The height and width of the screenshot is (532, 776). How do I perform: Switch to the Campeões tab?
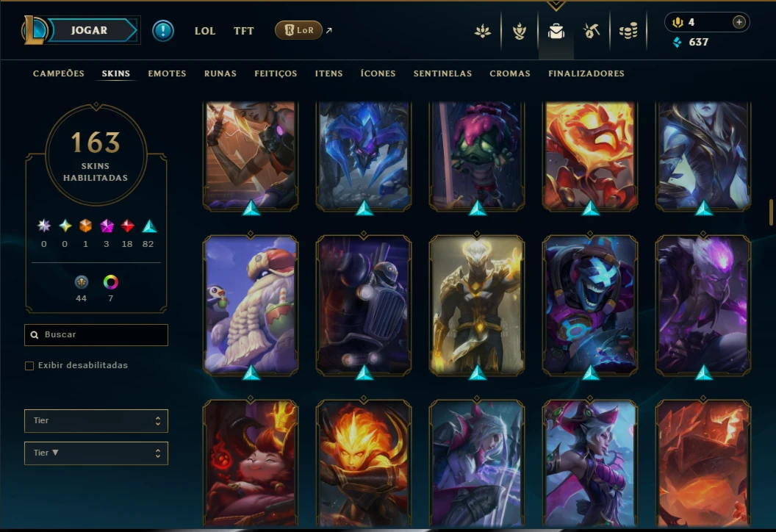click(x=58, y=73)
